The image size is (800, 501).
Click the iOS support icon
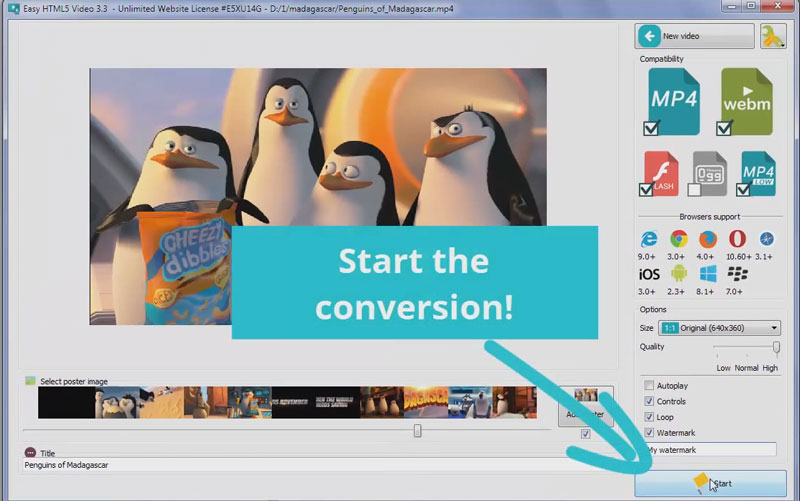[649, 274]
